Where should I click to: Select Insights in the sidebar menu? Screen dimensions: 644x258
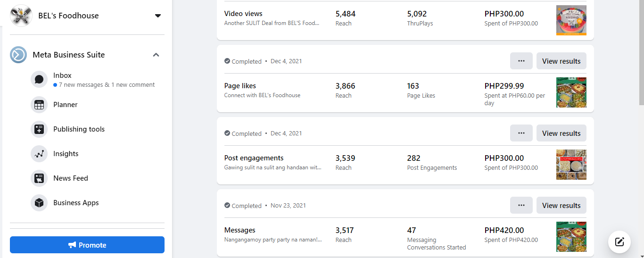[x=66, y=154]
